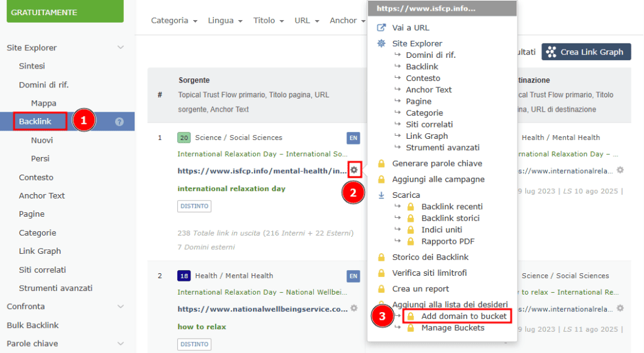Select Manage Buckets from the menu
The image size is (644, 353).
pos(452,328)
